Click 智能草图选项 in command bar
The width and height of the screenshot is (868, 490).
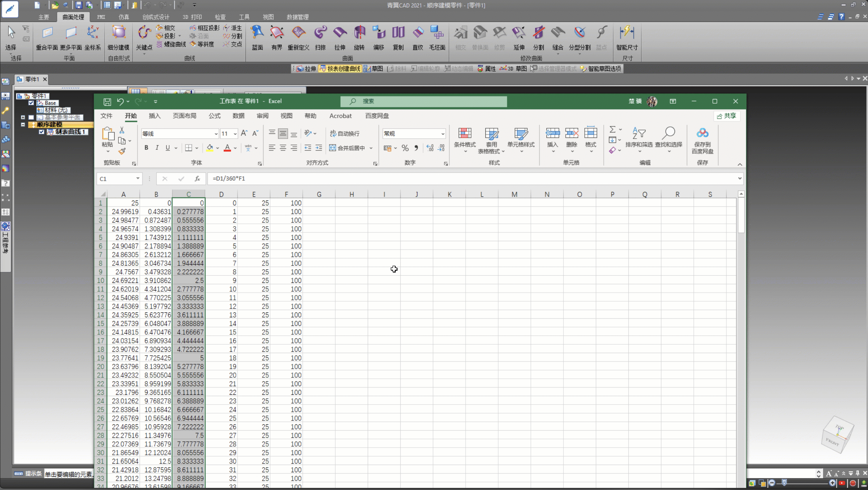601,69
